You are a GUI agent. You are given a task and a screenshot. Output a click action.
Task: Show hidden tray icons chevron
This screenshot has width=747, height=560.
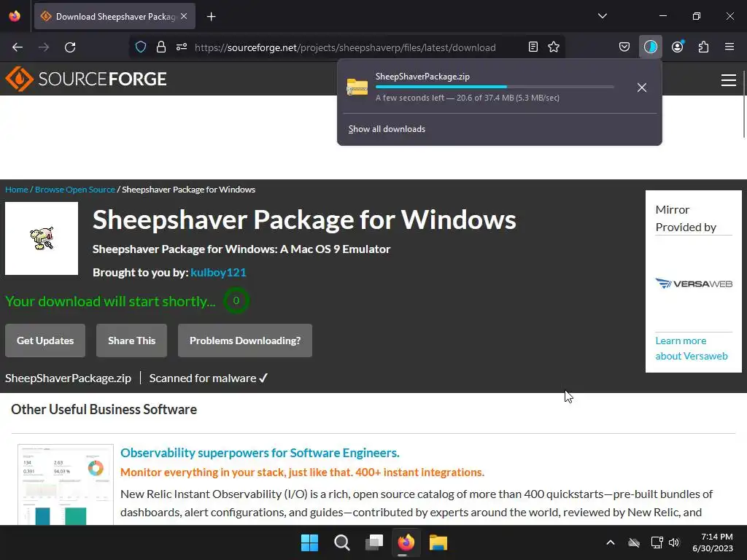click(x=611, y=542)
